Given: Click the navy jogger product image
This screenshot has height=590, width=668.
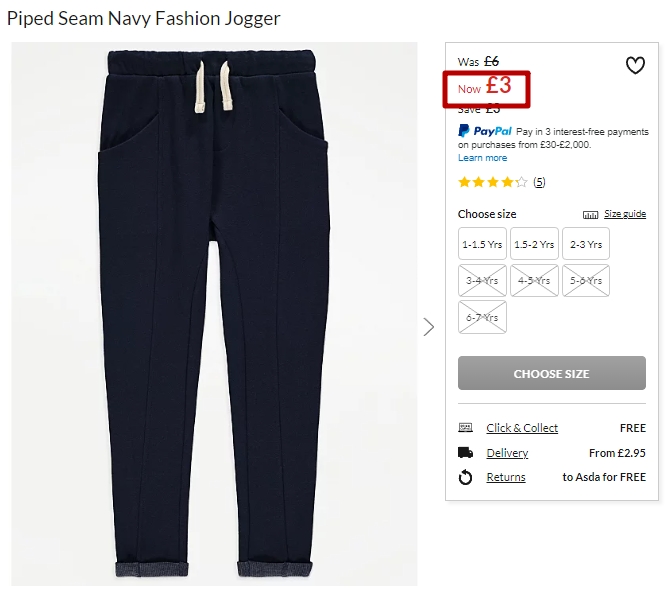Looking at the screenshot, I should pos(214,314).
